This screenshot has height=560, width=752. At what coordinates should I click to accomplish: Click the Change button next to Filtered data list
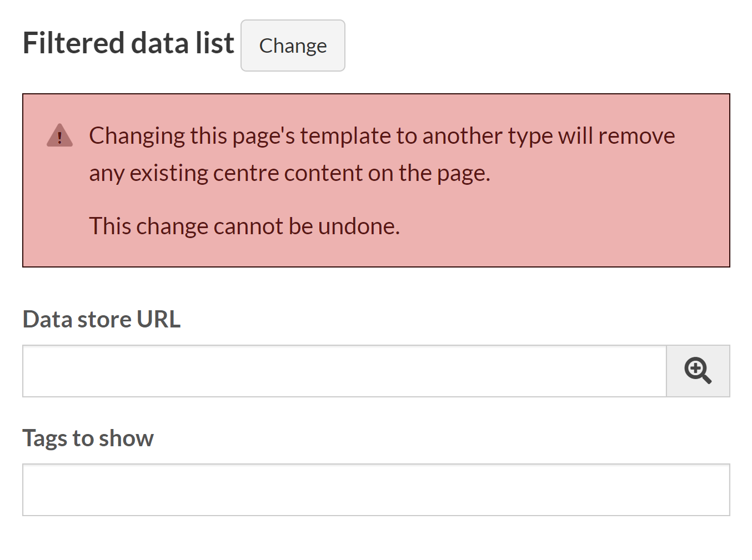pyautogui.click(x=293, y=46)
